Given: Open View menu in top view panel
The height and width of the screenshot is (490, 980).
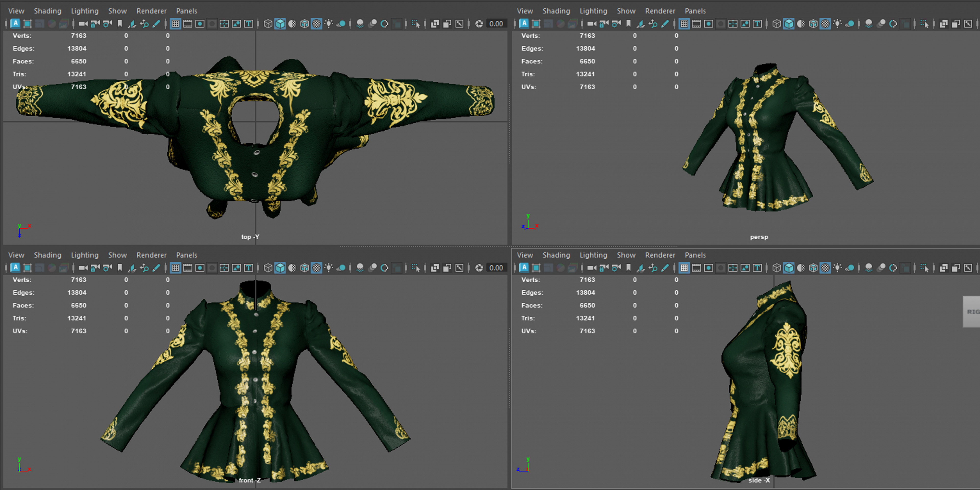Looking at the screenshot, I should 16,11.
